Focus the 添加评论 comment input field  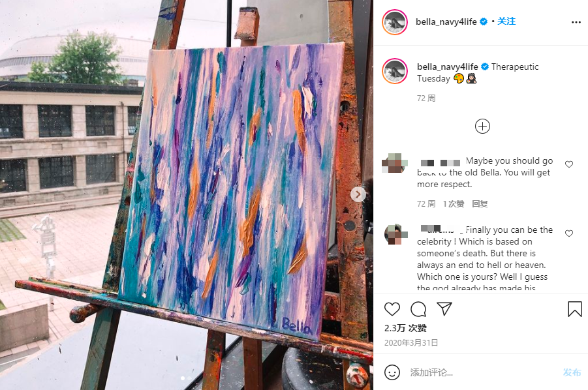pos(484,372)
